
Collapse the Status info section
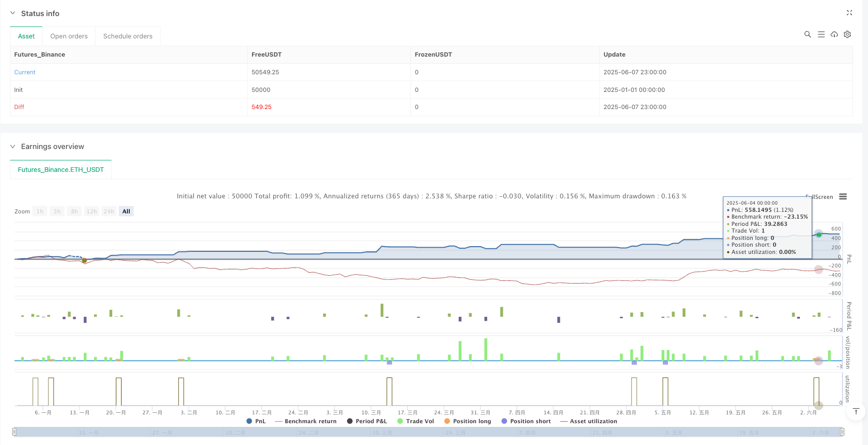13,14
